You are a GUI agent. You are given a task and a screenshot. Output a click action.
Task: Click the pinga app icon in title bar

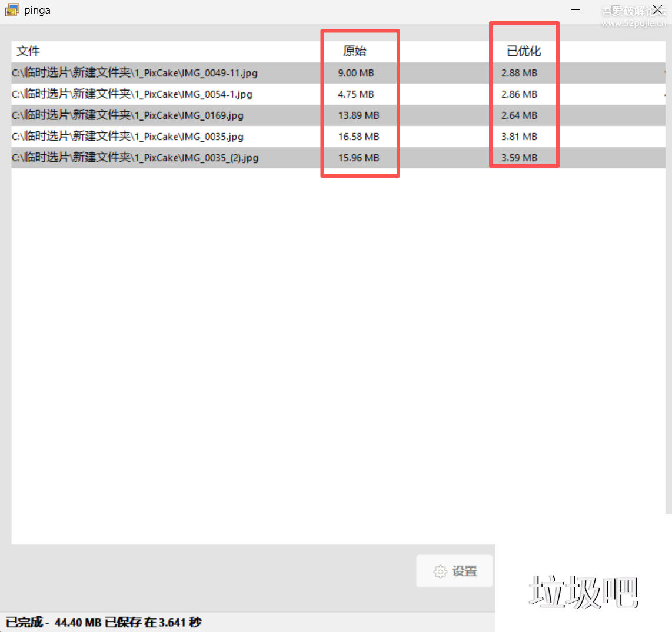coord(12,10)
